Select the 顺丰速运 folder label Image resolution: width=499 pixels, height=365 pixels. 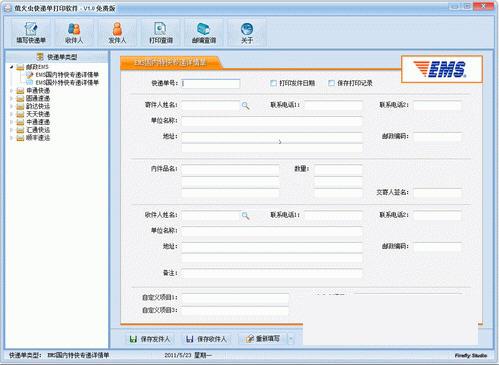point(38,138)
